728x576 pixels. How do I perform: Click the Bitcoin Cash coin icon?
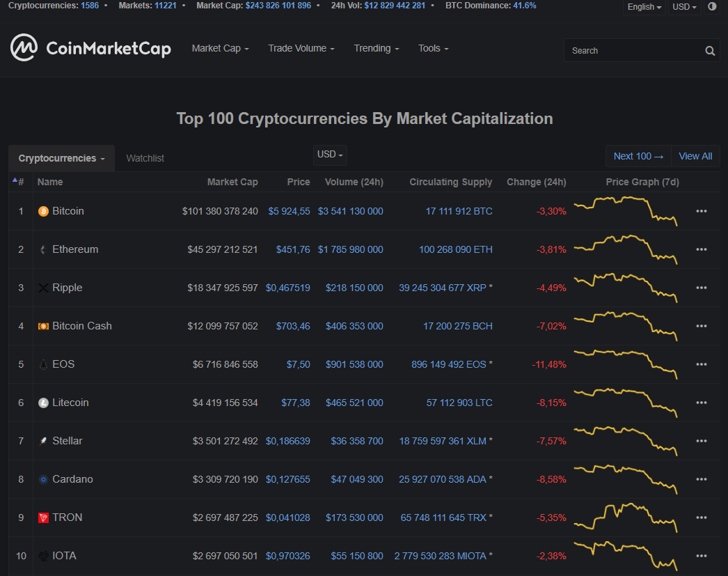43,326
